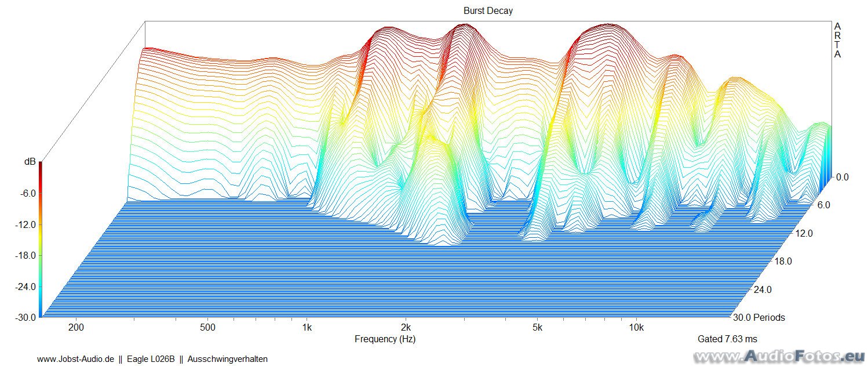Click the 5k frequency tick label
Viewport: 868px width, 366px height.
(538, 328)
